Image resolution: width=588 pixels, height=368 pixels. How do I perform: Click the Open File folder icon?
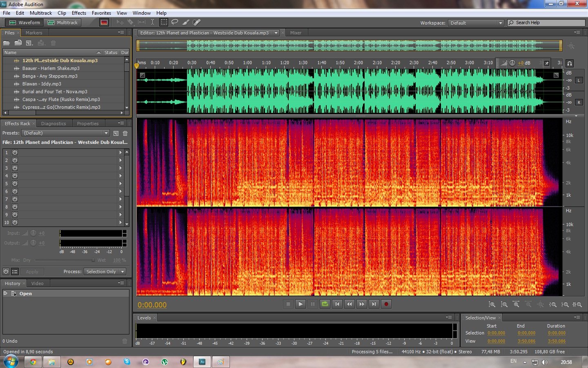pos(7,43)
